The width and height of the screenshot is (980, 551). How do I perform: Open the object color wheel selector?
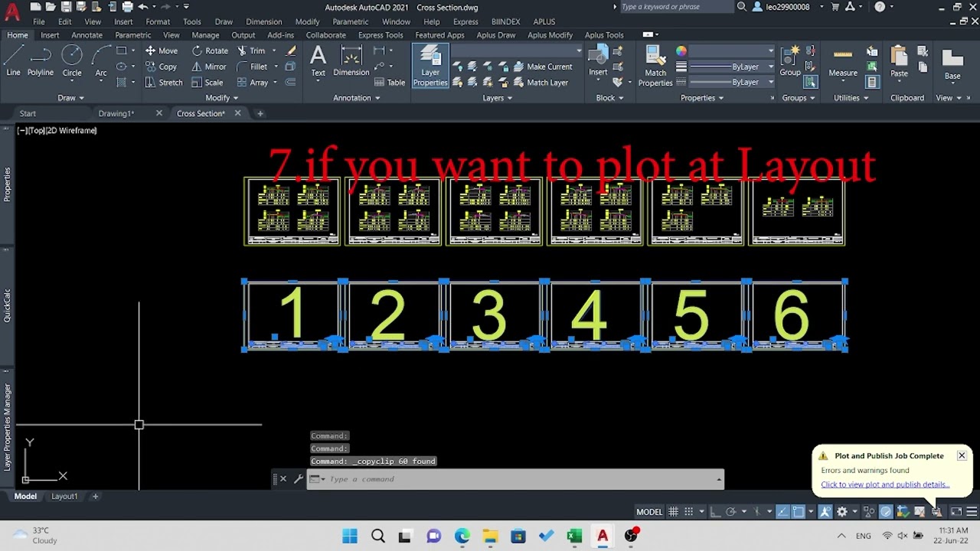tap(681, 51)
